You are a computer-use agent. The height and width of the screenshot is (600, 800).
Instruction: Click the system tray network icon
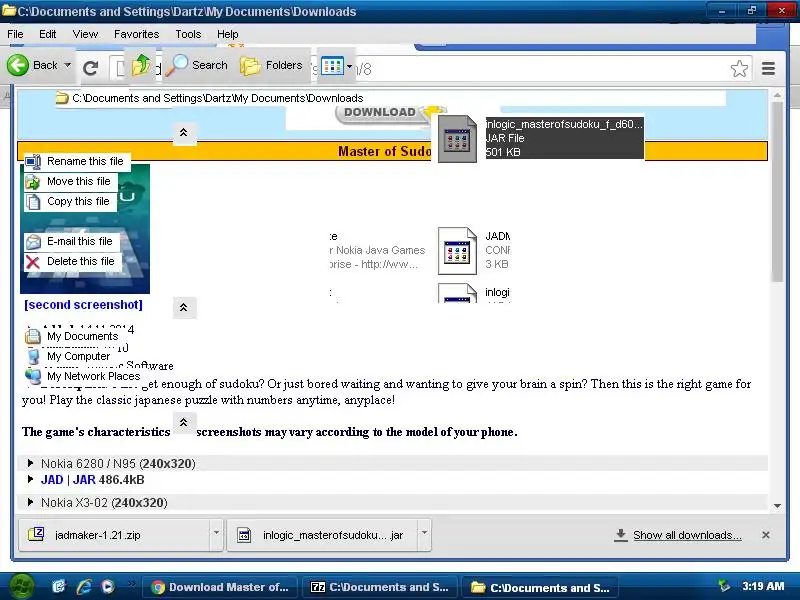[x=723, y=586]
